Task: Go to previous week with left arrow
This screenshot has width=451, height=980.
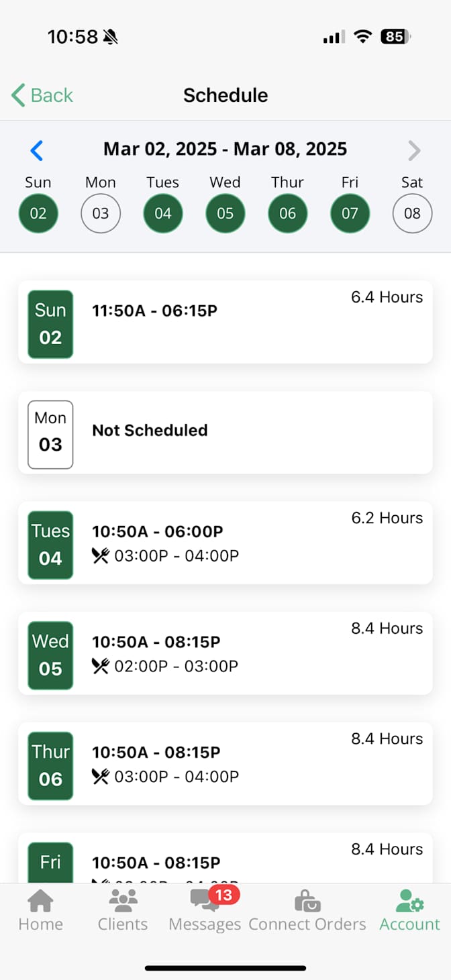Action: pyautogui.click(x=37, y=150)
